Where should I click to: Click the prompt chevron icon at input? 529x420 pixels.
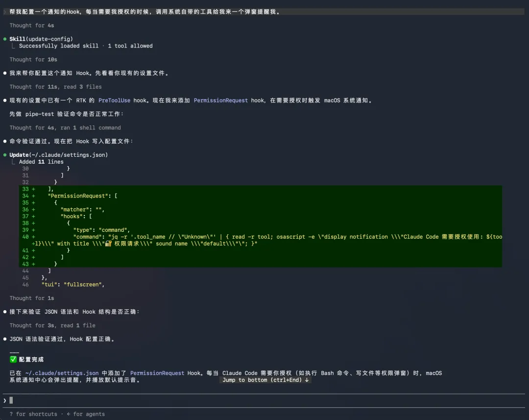(x=5, y=400)
